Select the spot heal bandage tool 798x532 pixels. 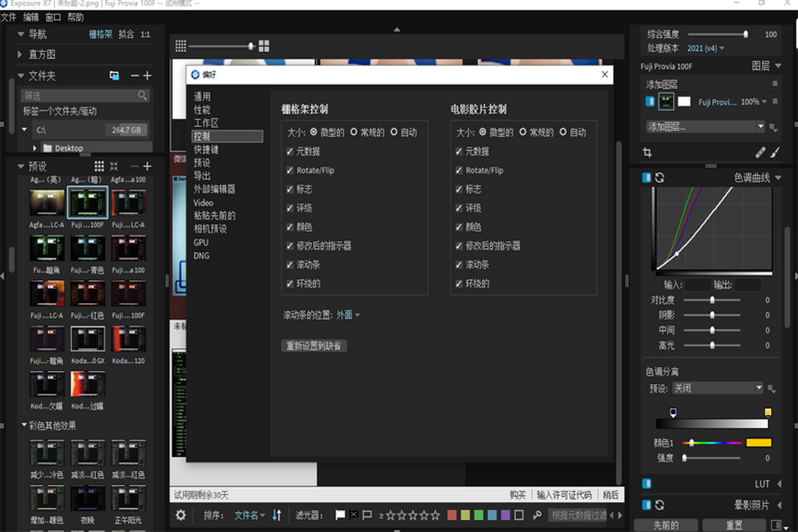pyautogui.click(x=761, y=152)
